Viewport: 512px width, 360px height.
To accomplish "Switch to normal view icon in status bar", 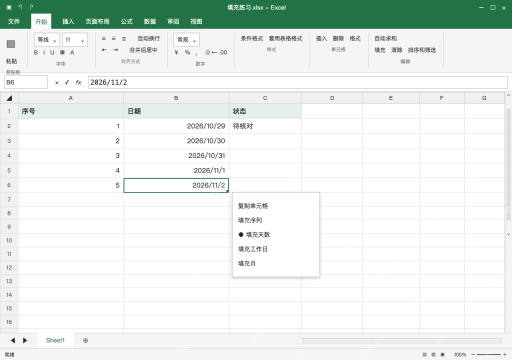I will 425,355.
